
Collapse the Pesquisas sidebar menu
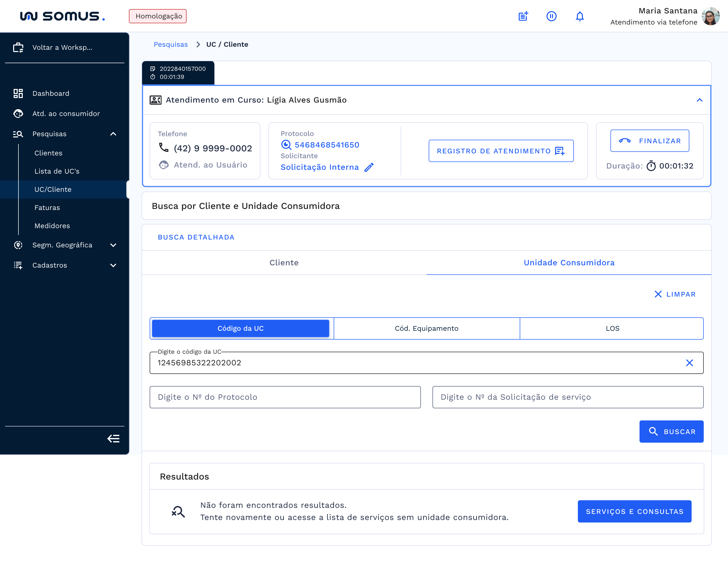(113, 134)
